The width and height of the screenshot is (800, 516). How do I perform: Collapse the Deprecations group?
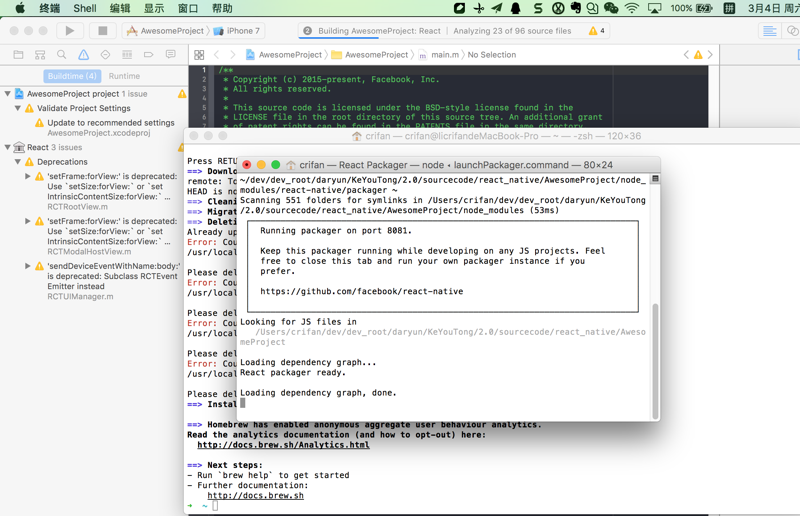18,161
